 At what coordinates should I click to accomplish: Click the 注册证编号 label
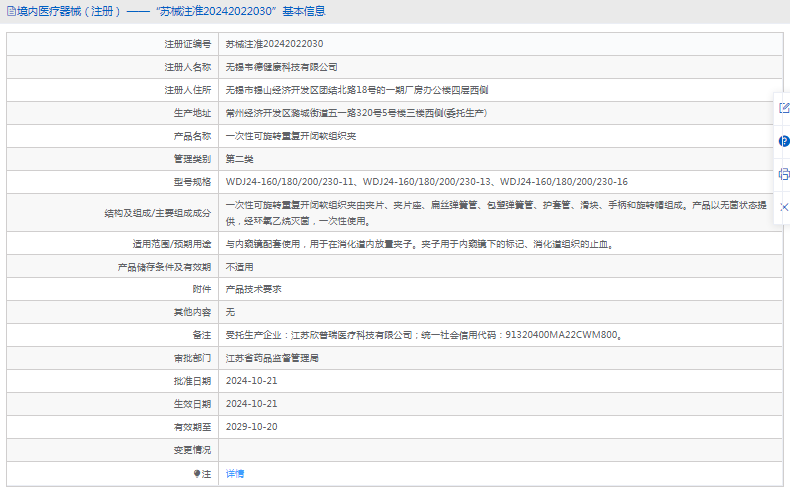[x=187, y=44]
